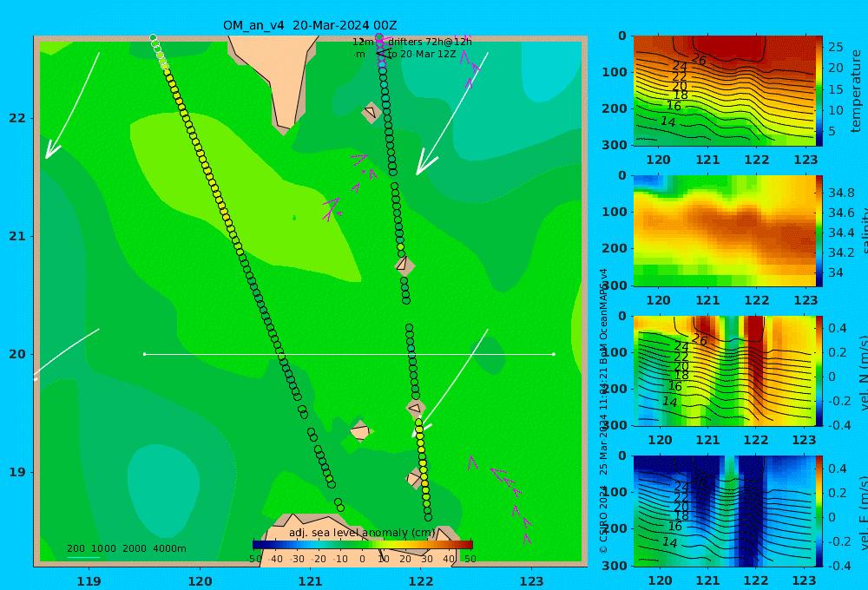Click the 26 contour label in temperature panel

699,59
